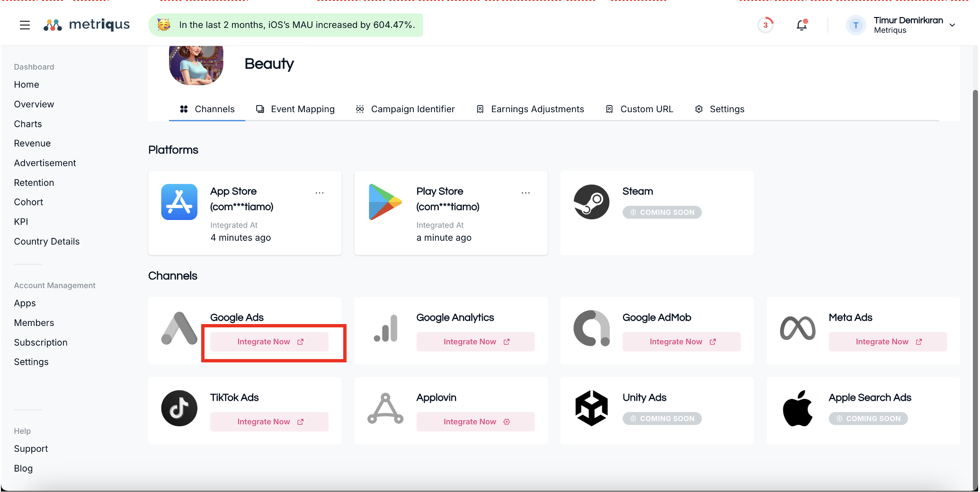Click the Settings tab gear icon
Screen dimensions: 980x492
(699, 109)
